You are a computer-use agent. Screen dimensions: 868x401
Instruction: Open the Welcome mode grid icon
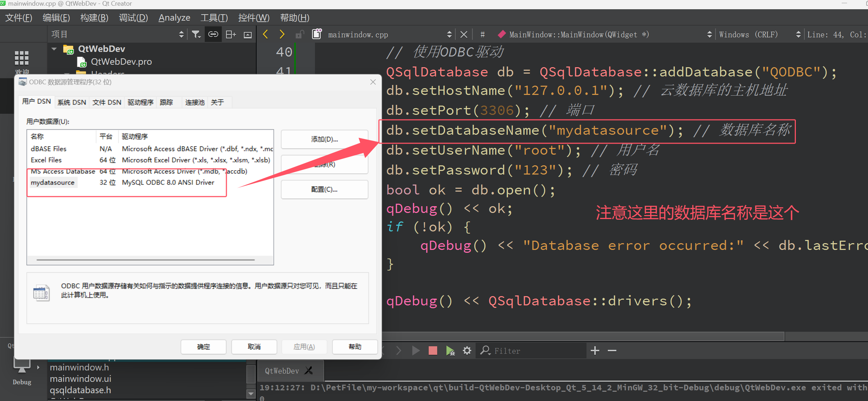point(22,58)
